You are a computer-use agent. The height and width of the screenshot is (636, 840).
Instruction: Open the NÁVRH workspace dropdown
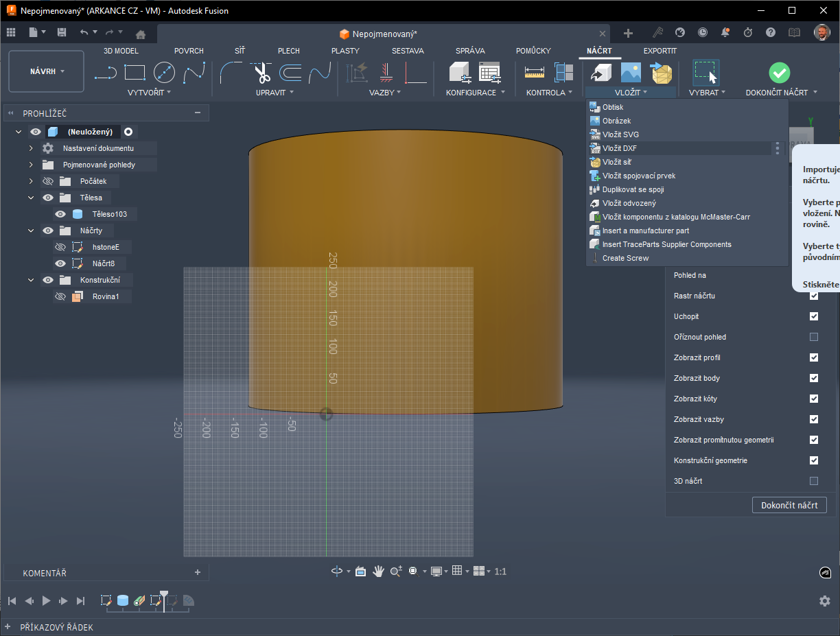click(47, 71)
